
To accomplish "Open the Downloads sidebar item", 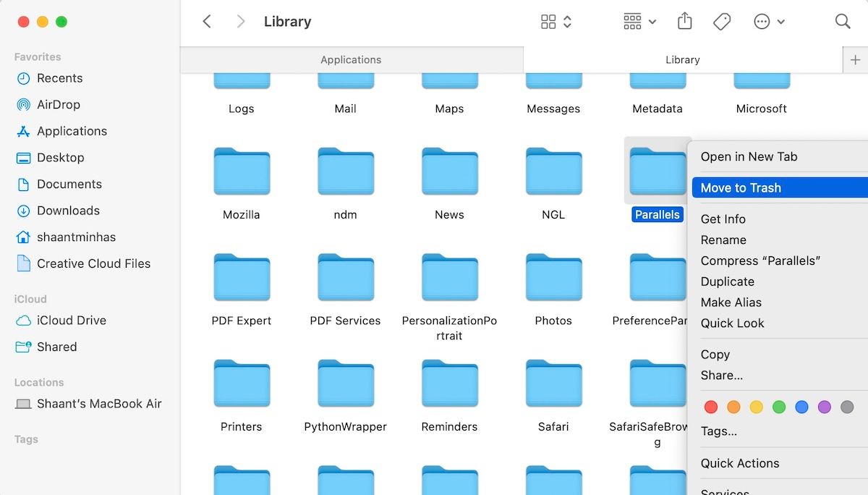I will [66, 211].
